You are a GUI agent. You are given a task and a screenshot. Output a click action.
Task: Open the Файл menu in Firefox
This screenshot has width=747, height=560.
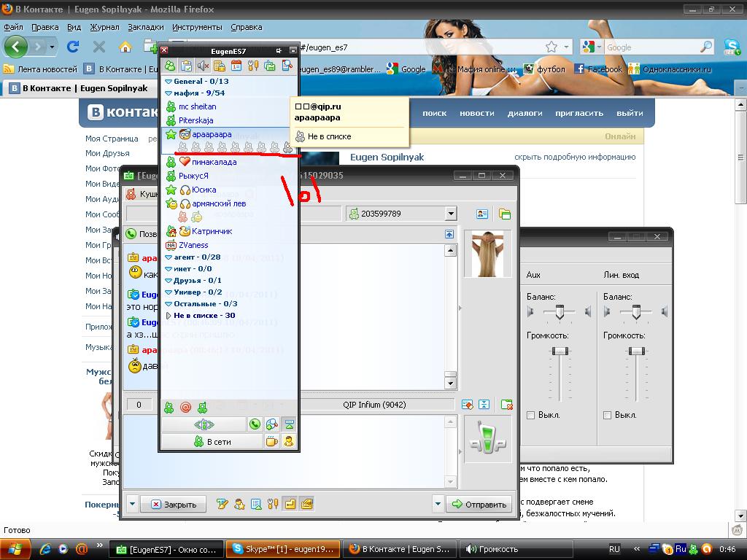pyautogui.click(x=13, y=27)
